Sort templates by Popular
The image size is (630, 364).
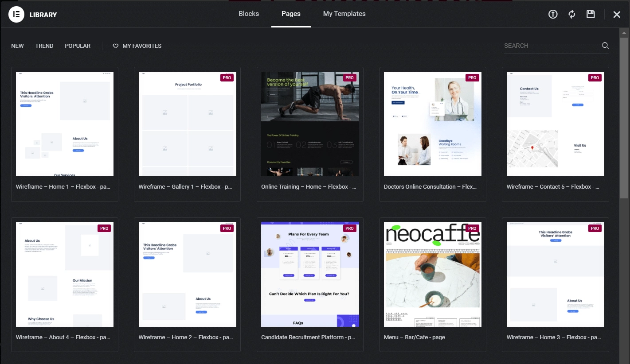tap(78, 46)
